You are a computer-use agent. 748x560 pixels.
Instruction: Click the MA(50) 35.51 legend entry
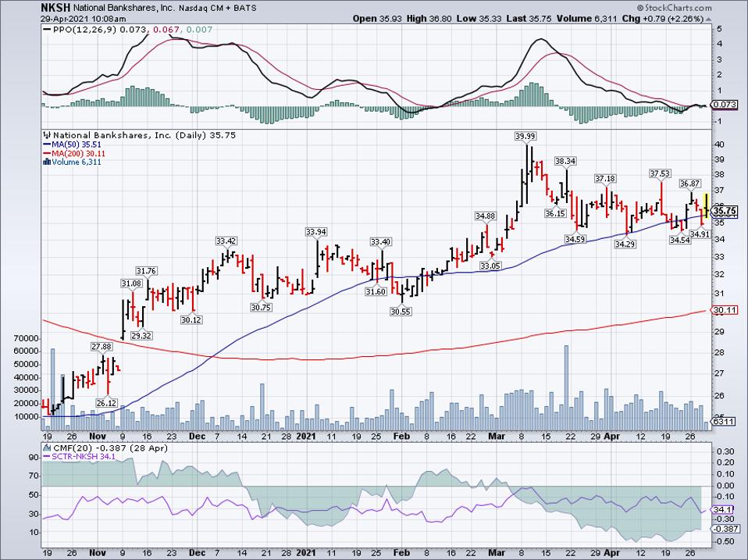pos(77,144)
